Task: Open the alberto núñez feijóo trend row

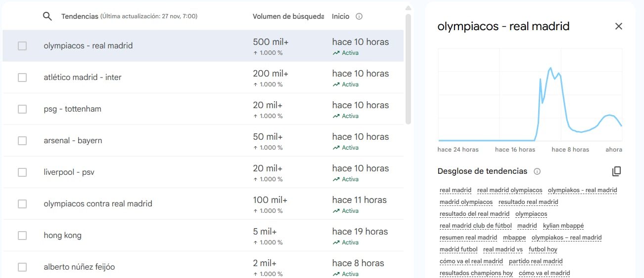Action: point(79,267)
